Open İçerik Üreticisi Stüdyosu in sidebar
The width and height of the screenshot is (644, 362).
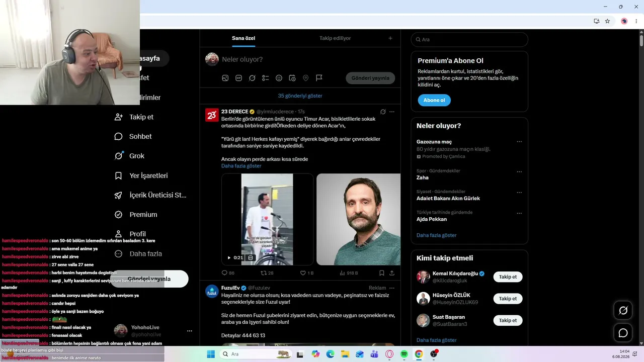[150, 195]
